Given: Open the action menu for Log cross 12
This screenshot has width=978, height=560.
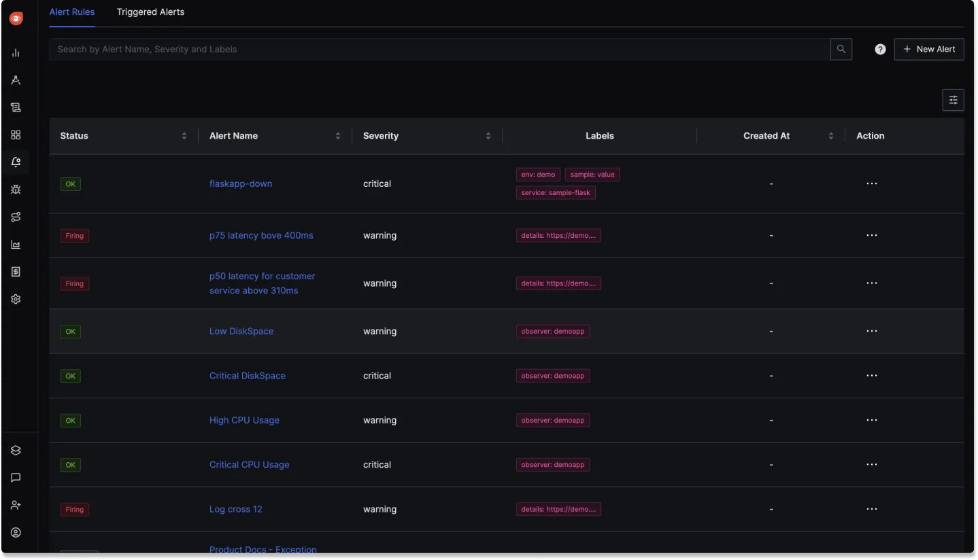Looking at the screenshot, I should click(872, 509).
